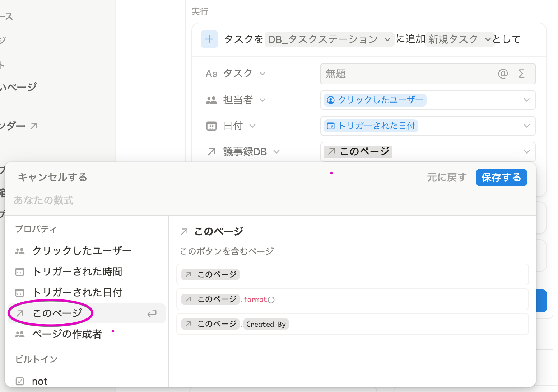Click the Σ formula icon in the タスク field
Image resolution: width=558 pixels, height=392 pixels.
coord(521,74)
